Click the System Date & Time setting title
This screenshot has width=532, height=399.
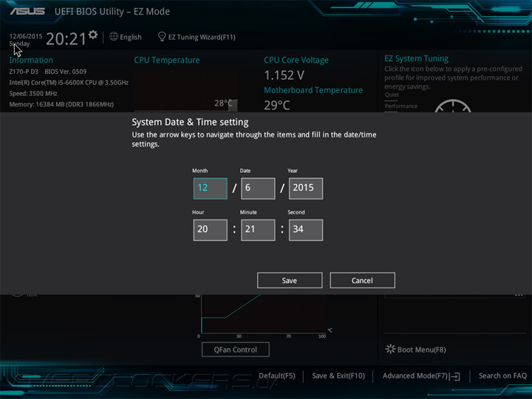coord(190,122)
